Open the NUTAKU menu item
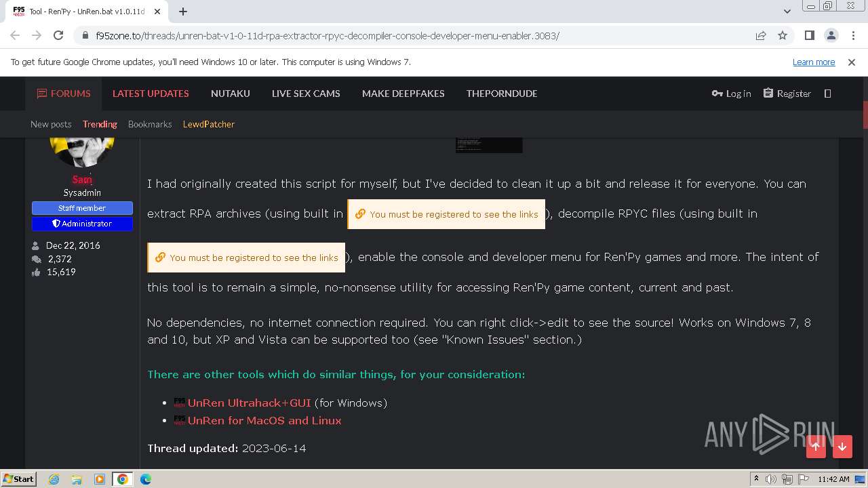 click(231, 94)
